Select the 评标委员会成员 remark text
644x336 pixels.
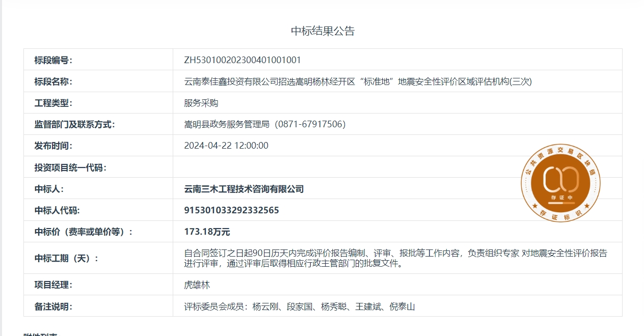click(x=300, y=306)
